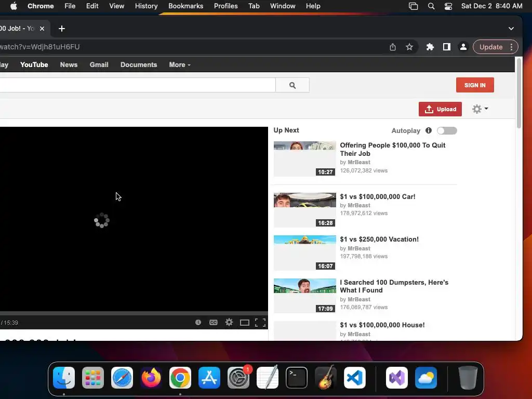Open TextEdit from the Dock
The image size is (532, 399).
268,378
